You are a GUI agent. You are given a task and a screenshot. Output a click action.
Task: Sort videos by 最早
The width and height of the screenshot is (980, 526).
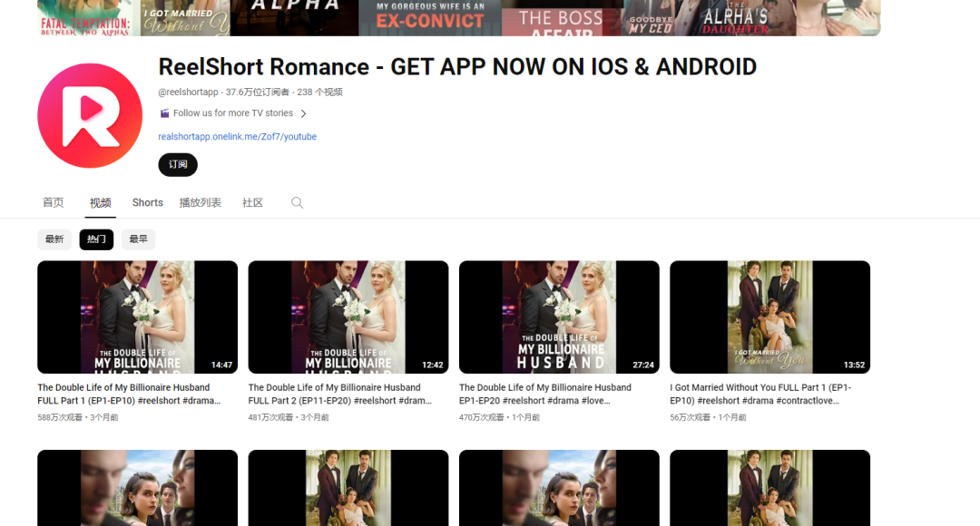(x=138, y=239)
